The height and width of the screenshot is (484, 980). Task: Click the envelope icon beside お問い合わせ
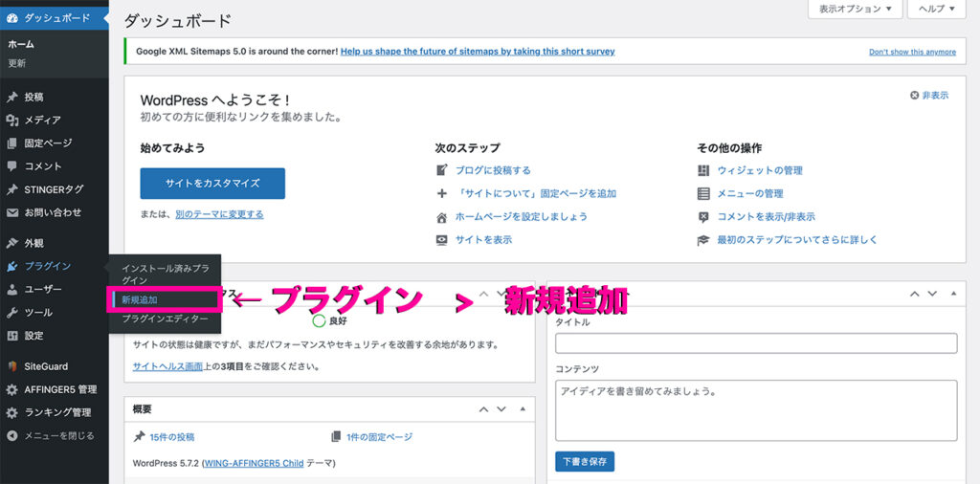click(x=11, y=212)
